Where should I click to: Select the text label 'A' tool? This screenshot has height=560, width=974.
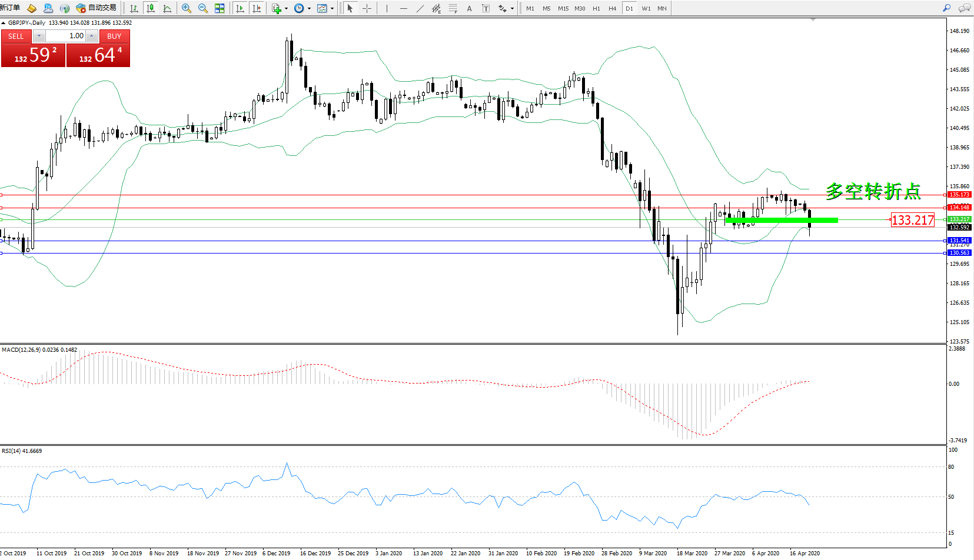point(469,8)
